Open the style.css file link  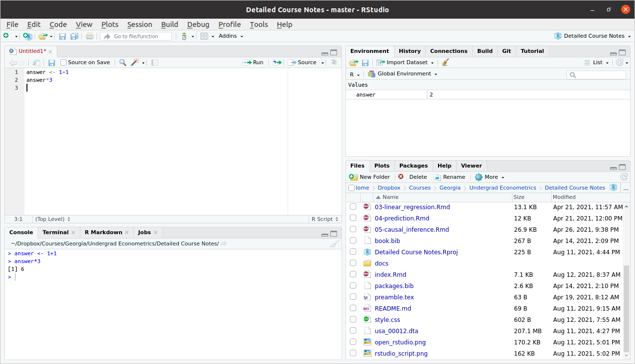pyautogui.click(x=387, y=319)
